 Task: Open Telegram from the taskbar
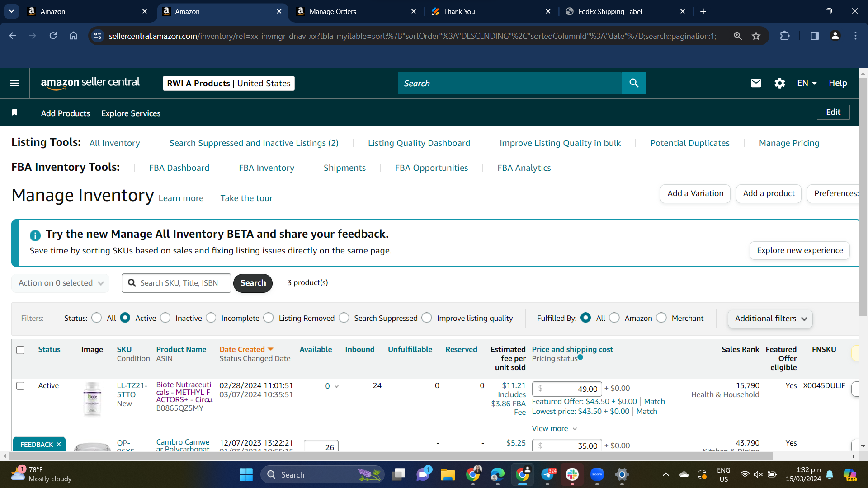547,475
